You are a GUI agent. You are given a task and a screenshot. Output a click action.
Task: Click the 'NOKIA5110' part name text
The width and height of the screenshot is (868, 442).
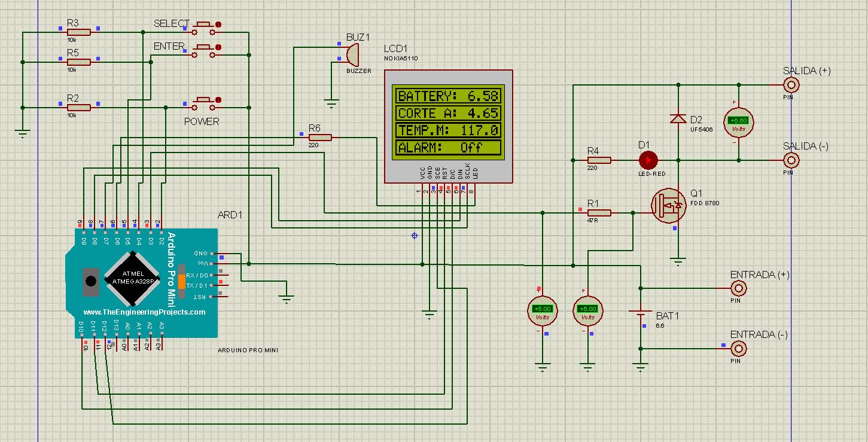[x=401, y=58]
